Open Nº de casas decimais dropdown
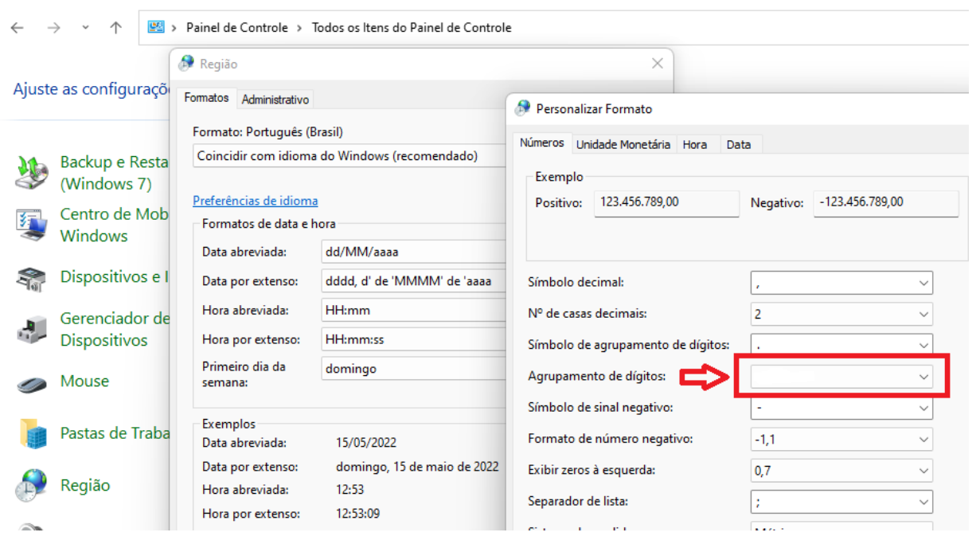 click(841, 314)
